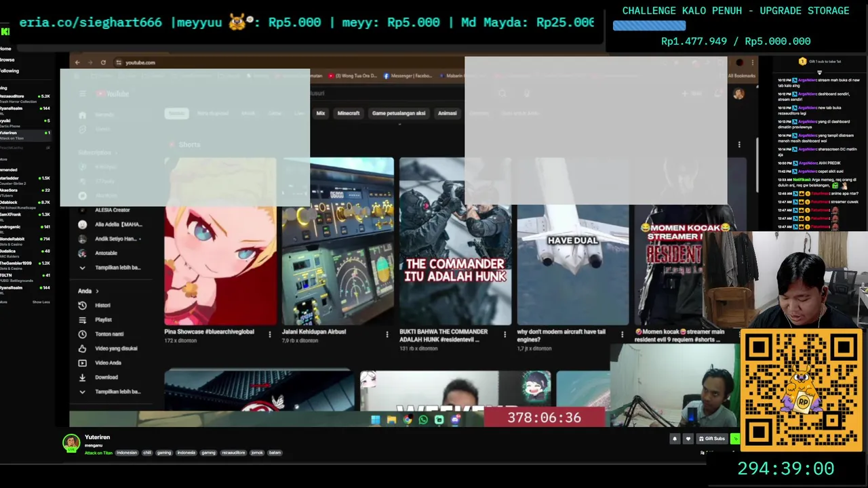Open Download in YouTube sidebar

(98, 378)
